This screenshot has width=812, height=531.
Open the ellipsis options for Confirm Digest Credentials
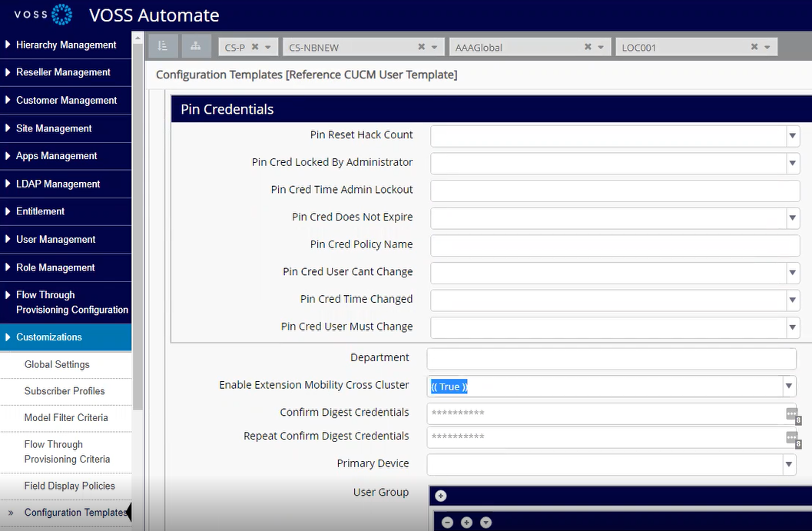(792, 415)
